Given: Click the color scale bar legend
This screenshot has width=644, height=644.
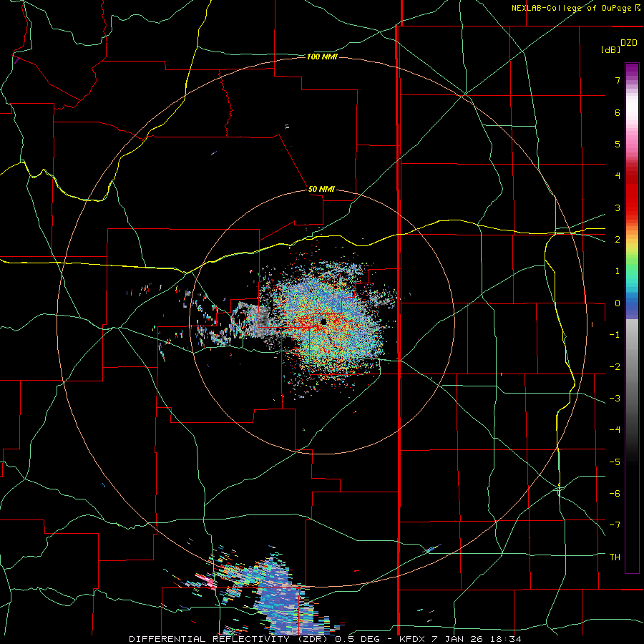Looking at the screenshot, I should click(632, 318).
